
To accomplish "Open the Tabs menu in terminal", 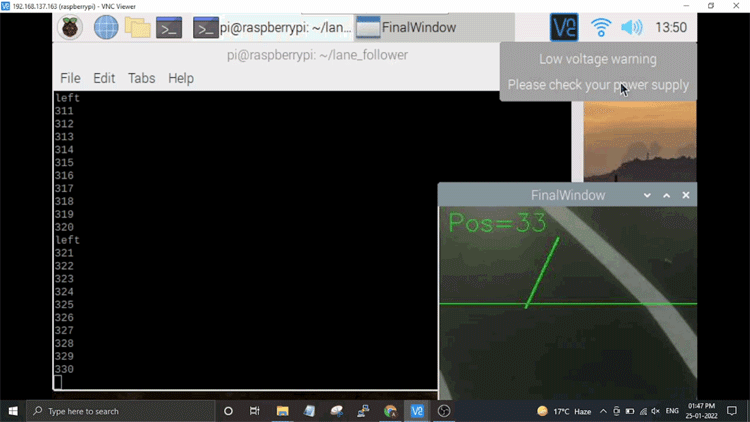I will click(141, 78).
